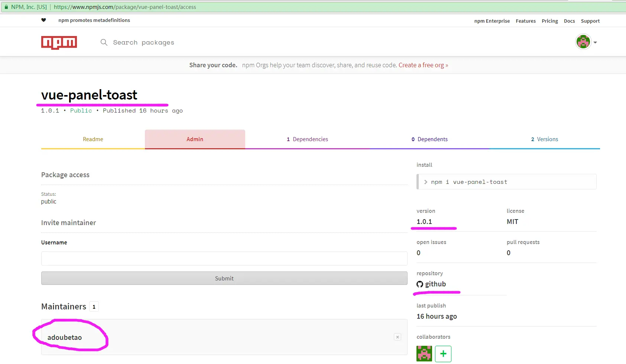Go to the Pricing page

(550, 21)
